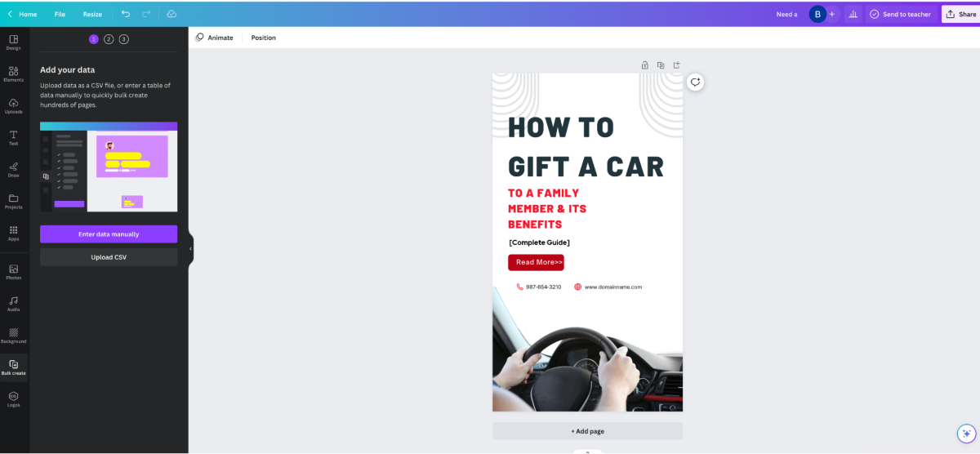Go to step 3 of bulk create
980x454 pixels.
123,39
